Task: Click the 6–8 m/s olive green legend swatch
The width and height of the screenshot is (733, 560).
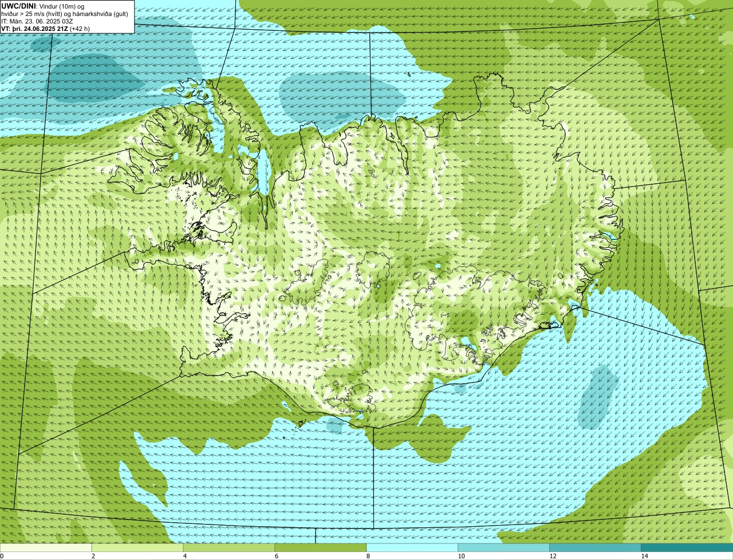Action: tap(321, 547)
